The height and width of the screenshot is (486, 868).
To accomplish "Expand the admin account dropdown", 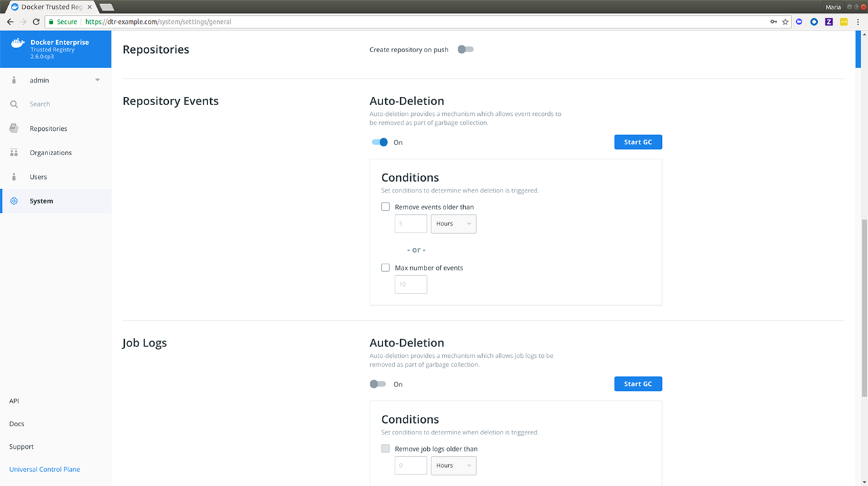I will [x=97, y=80].
